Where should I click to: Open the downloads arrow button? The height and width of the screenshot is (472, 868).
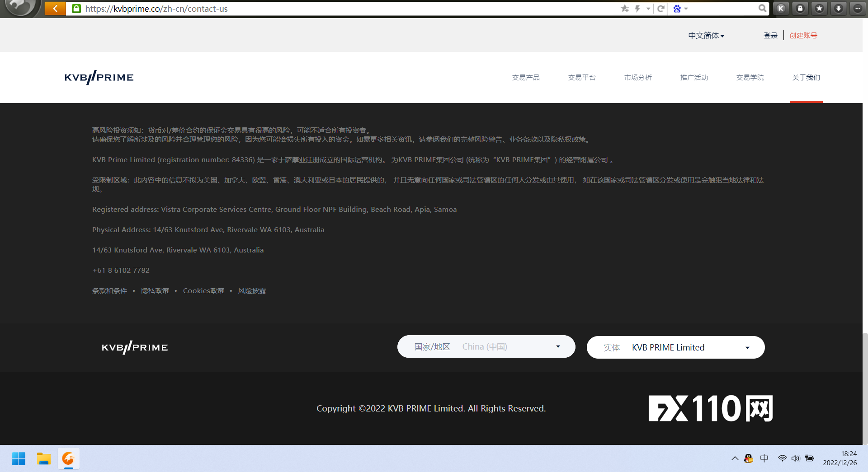pyautogui.click(x=839, y=9)
